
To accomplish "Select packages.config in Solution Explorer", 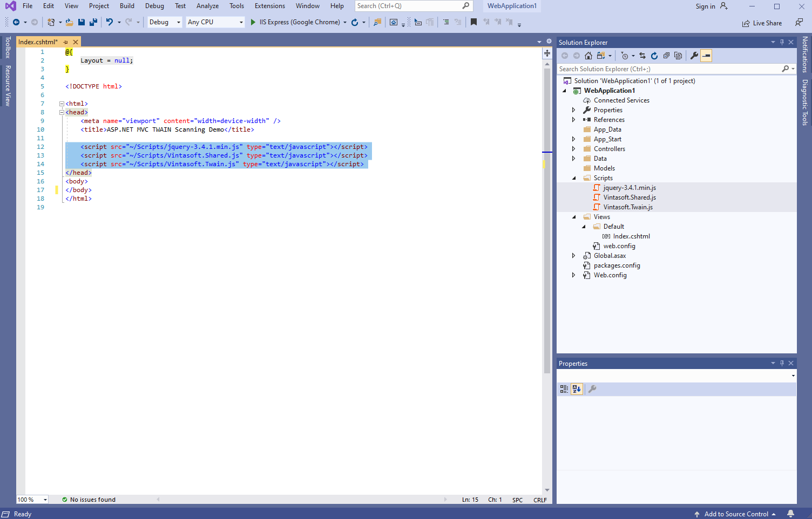I will coord(617,265).
